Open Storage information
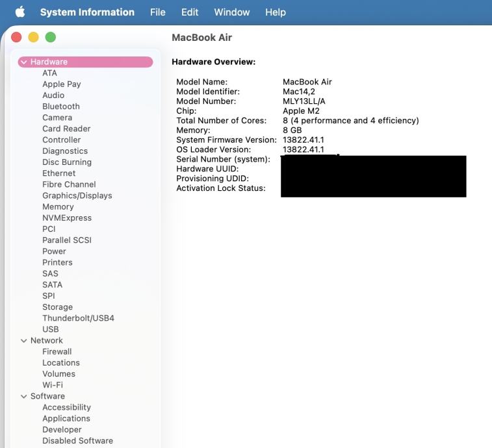This screenshot has height=448, width=492. [57, 306]
